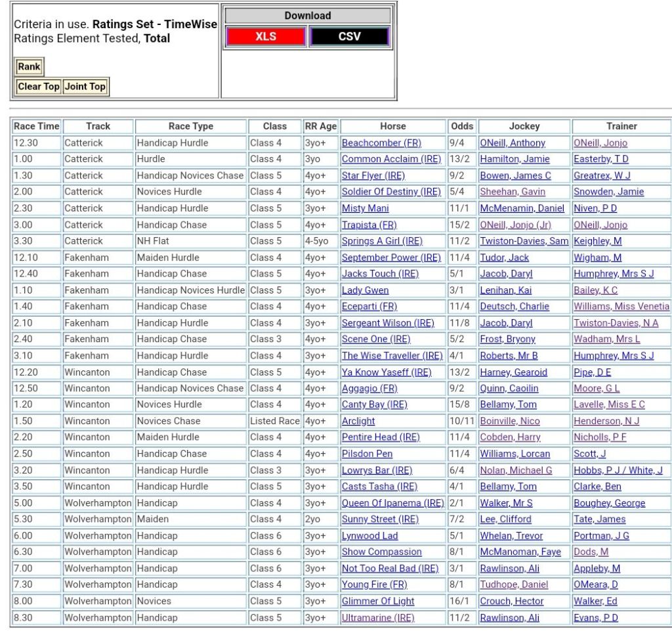Screen dimensions: 672x637
Task: View jockey Twiston-Davies, Sam
Action: (x=524, y=241)
